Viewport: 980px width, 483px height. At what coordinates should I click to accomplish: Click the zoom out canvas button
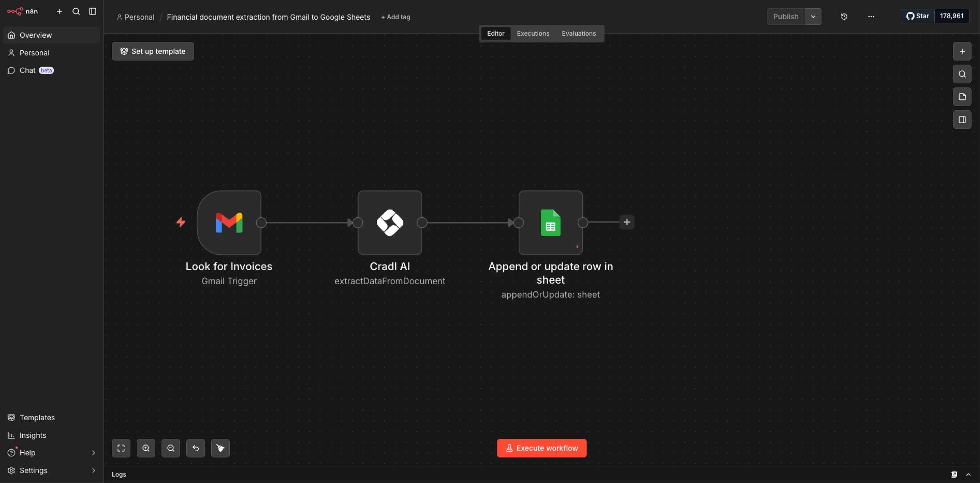coord(170,448)
